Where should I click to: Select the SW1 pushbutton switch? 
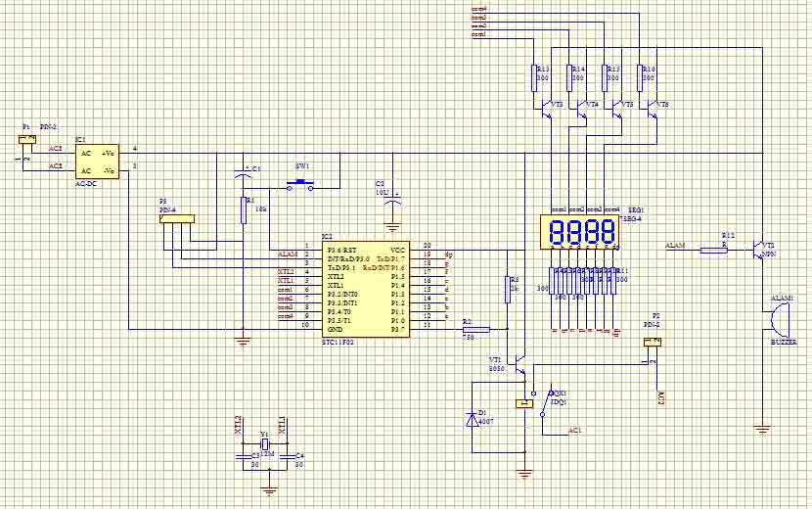[x=300, y=185]
